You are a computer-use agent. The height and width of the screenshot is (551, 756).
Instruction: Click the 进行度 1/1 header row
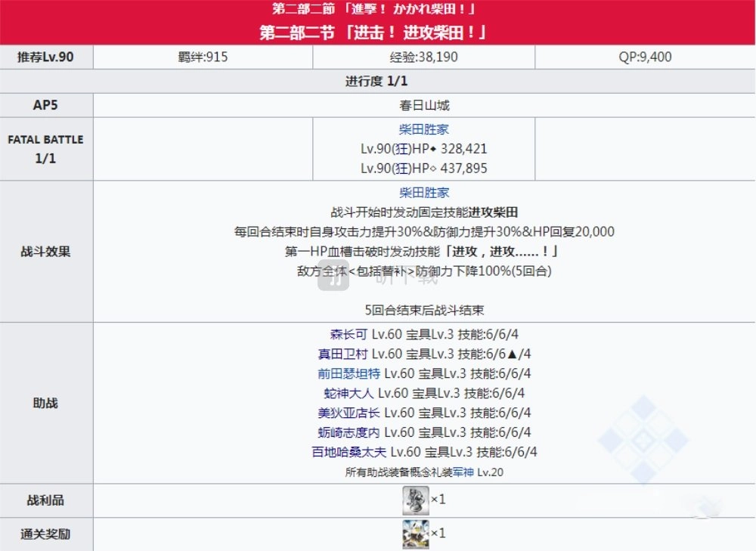click(378, 81)
